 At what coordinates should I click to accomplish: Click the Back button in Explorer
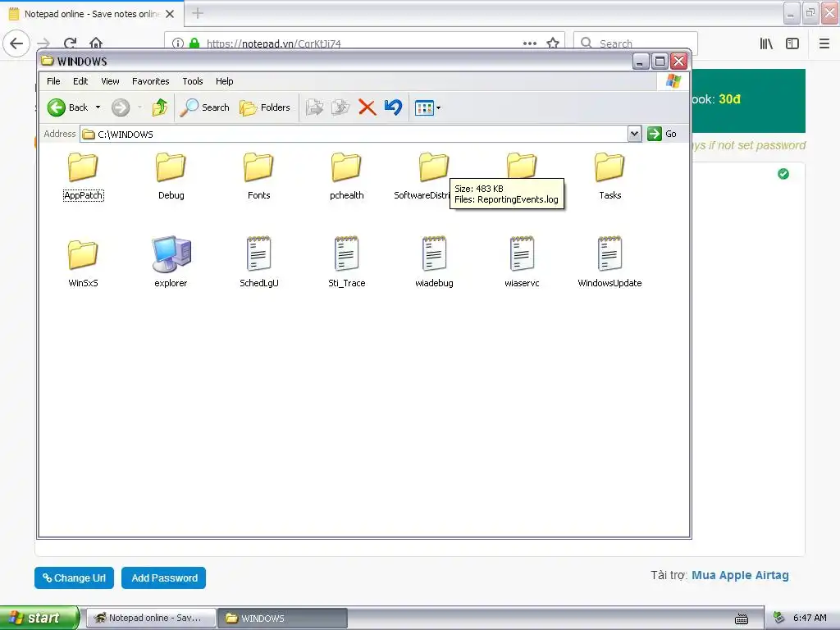click(67, 107)
